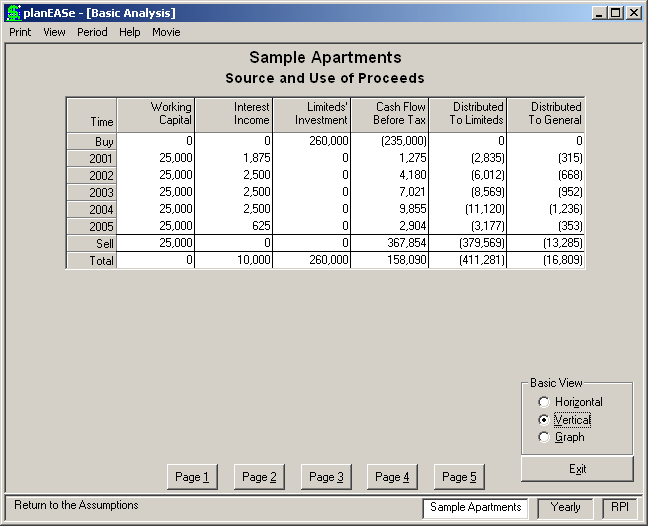Go to Page 1
Viewport: 648px width, 526px height.
(192, 477)
